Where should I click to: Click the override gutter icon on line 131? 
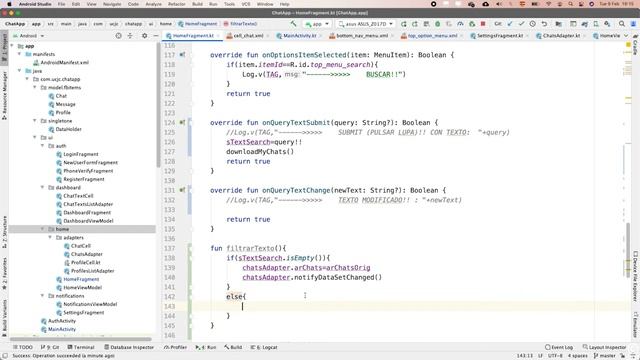tap(182, 190)
